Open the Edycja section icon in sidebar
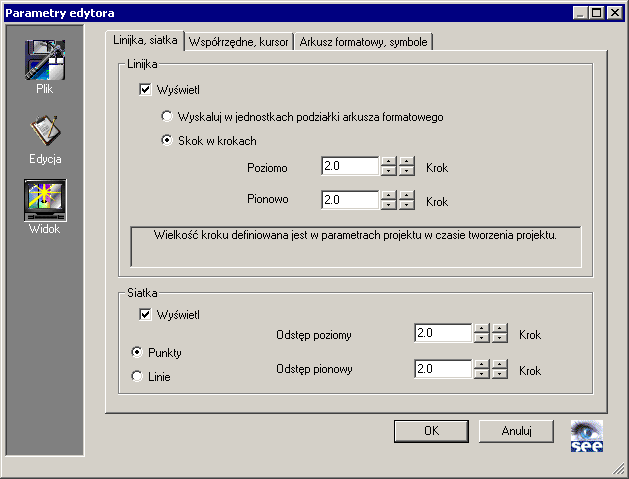Screen dimensions: 629x479 45,130
